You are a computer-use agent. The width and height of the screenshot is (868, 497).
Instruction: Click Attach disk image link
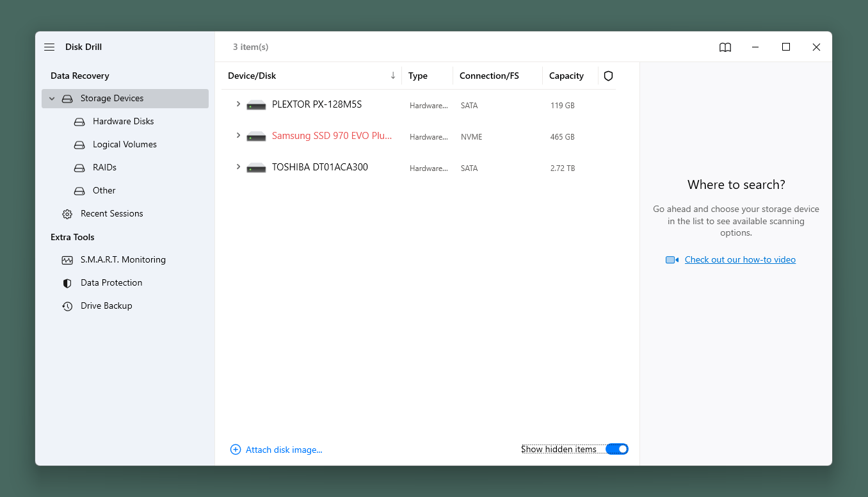tap(284, 450)
